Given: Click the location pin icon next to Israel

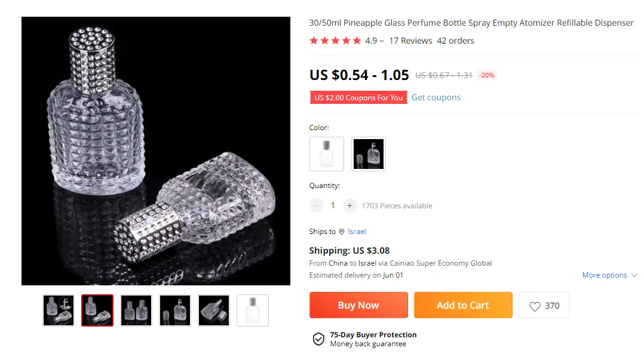Looking at the screenshot, I should (342, 232).
